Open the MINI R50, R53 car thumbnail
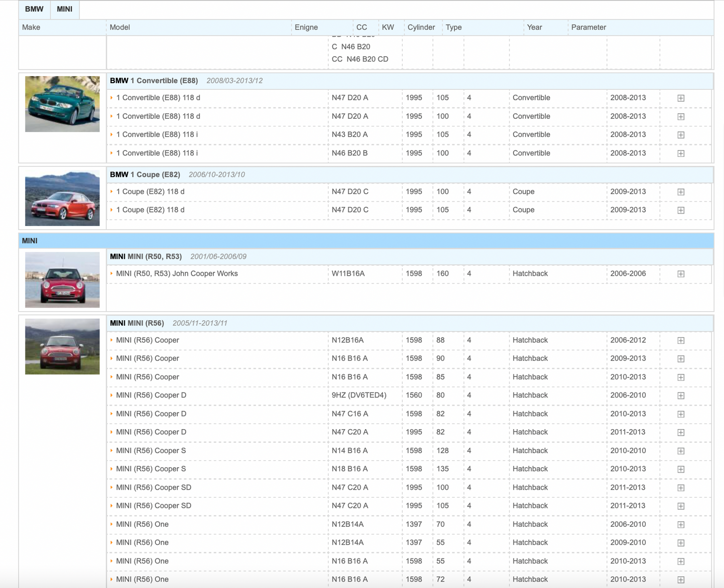This screenshot has width=724, height=588. (x=62, y=280)
